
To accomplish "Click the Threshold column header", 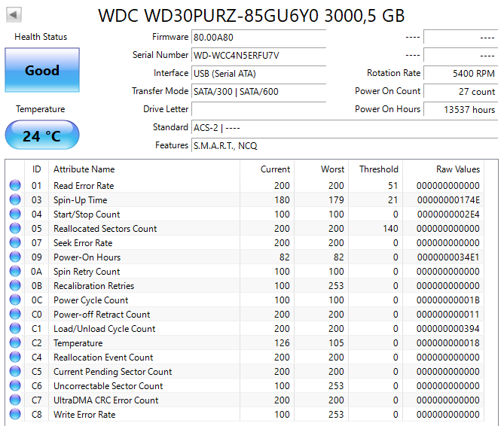I will click(x=376, y=169).
